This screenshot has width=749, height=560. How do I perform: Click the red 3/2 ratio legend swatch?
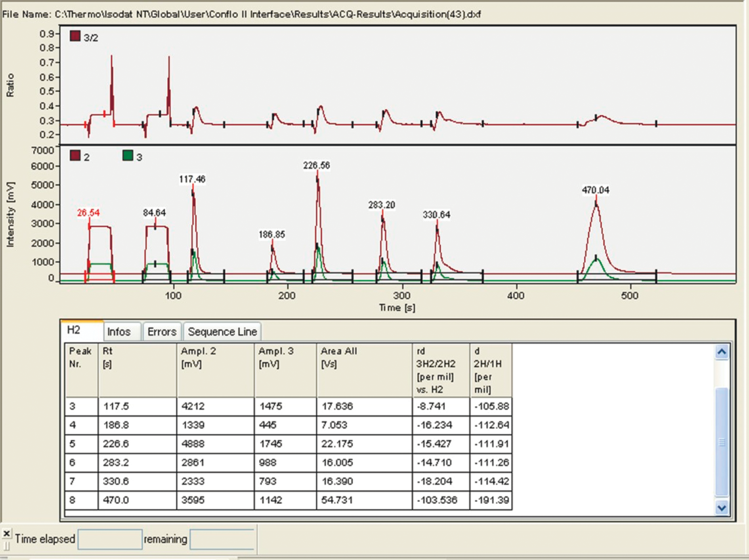(x=75, y=36)
